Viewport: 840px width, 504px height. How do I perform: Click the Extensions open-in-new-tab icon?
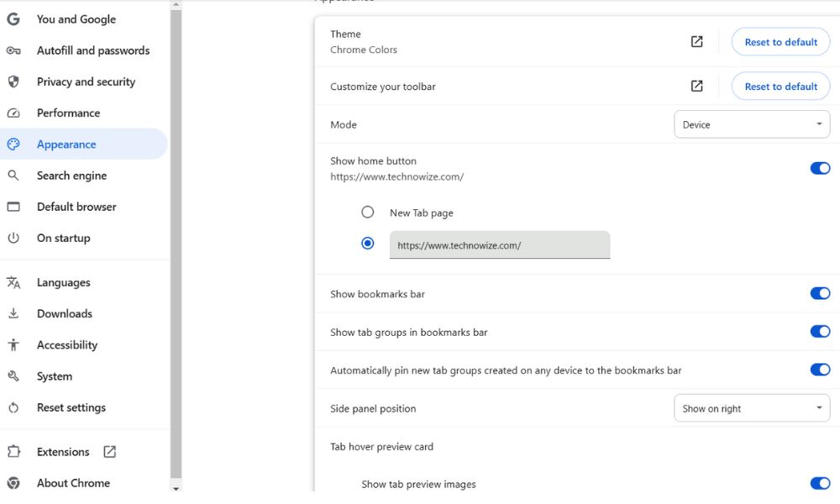110,452
